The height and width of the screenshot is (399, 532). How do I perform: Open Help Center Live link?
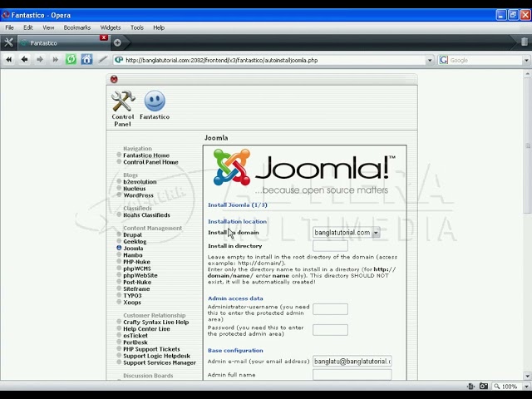(x=146, y=329)
